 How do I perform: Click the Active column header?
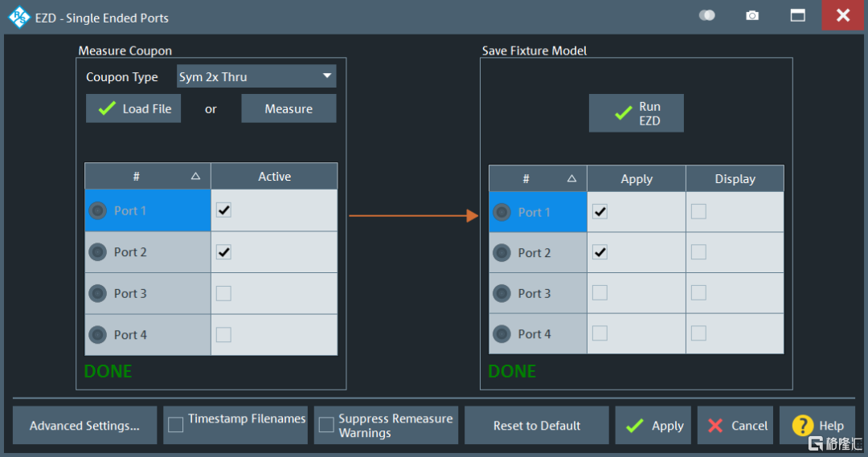274,177
